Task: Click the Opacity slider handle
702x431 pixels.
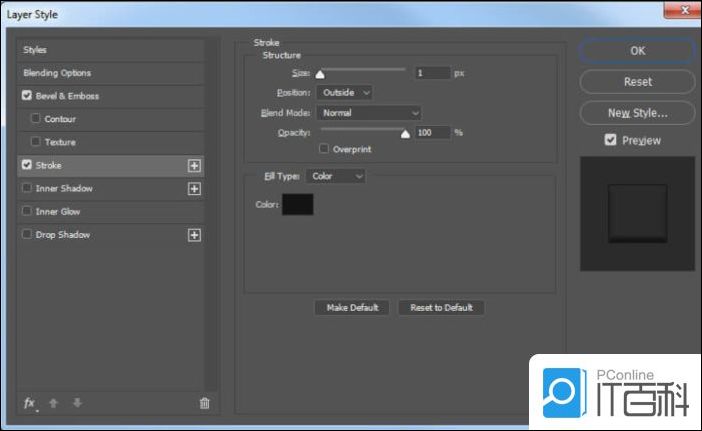Action: [x=405, y=134]
